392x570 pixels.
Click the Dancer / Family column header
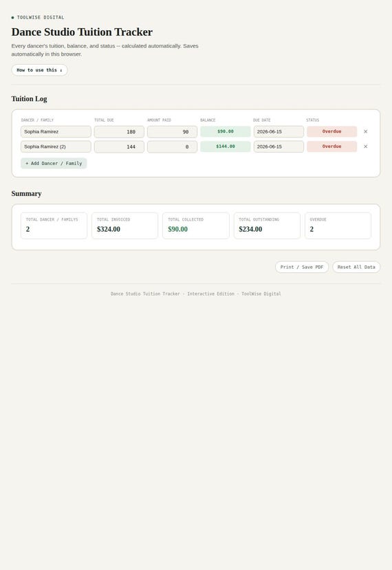(37, 120)
